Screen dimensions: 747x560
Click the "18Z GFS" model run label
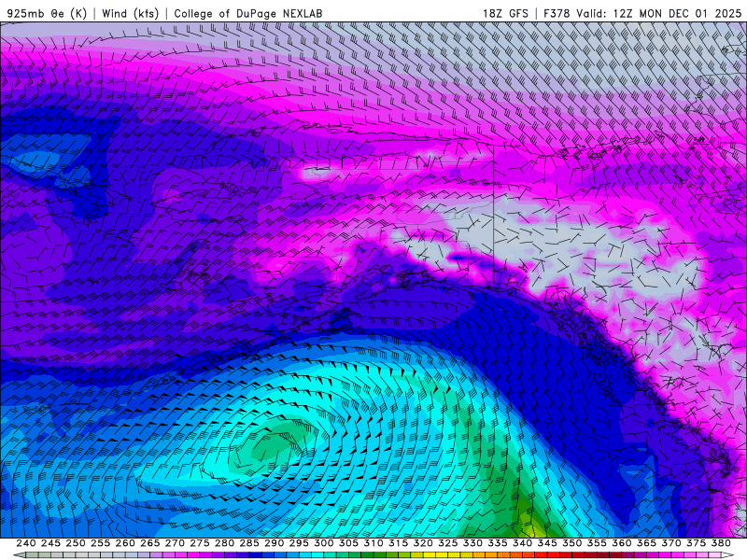tap(505, 13)
